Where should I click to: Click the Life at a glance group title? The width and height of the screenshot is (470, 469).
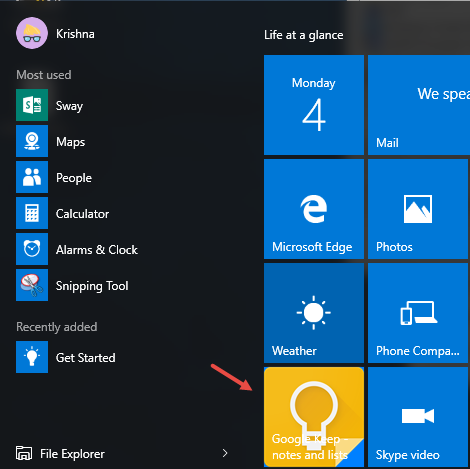[303, 35]
